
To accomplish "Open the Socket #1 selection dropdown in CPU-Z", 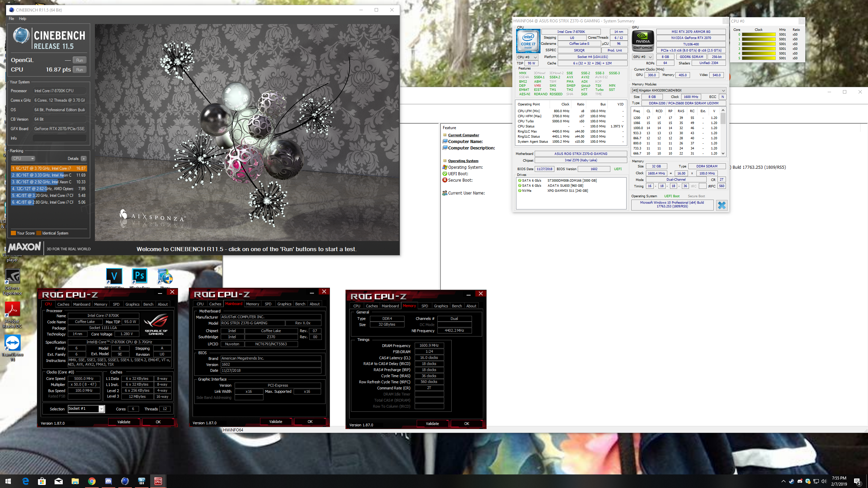I will [x=86, y=409].
